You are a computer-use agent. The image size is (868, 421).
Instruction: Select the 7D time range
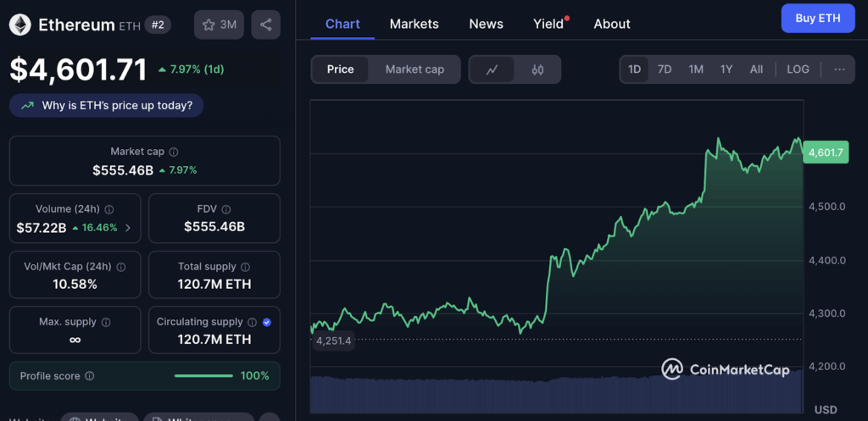(665, 69)
